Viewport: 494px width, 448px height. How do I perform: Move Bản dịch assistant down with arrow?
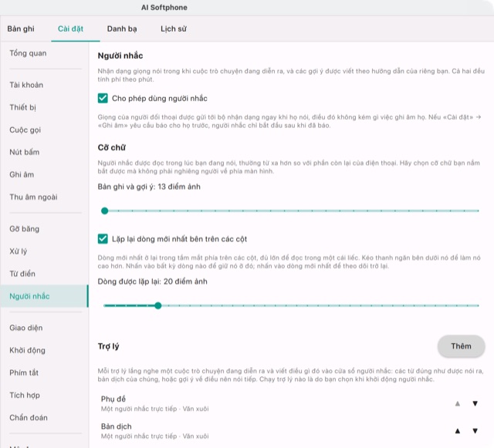[475, 431]
